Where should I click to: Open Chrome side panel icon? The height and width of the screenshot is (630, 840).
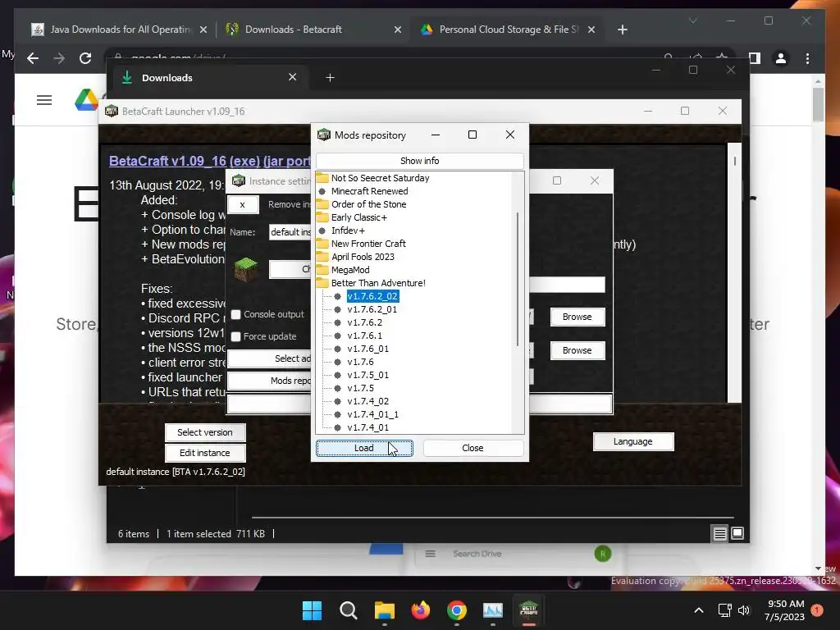coord(755,58)
